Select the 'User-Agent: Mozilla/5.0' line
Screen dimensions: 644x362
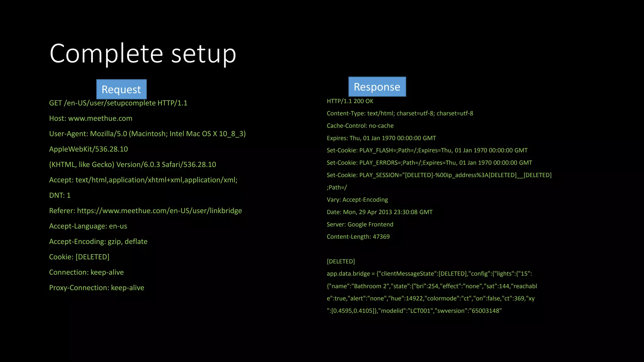147,134
